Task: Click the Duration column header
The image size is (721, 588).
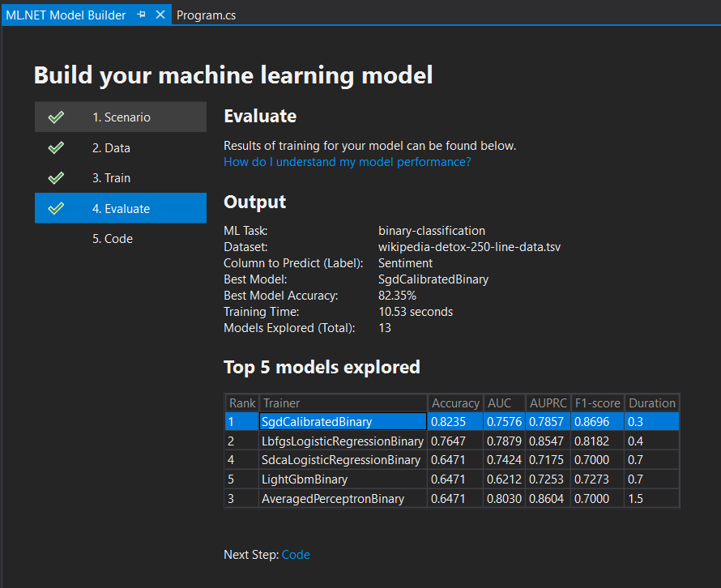Action: point(651,403)
